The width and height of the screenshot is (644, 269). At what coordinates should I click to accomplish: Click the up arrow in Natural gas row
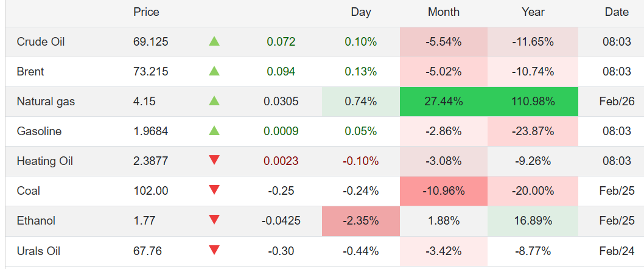(x=214, y=101)
